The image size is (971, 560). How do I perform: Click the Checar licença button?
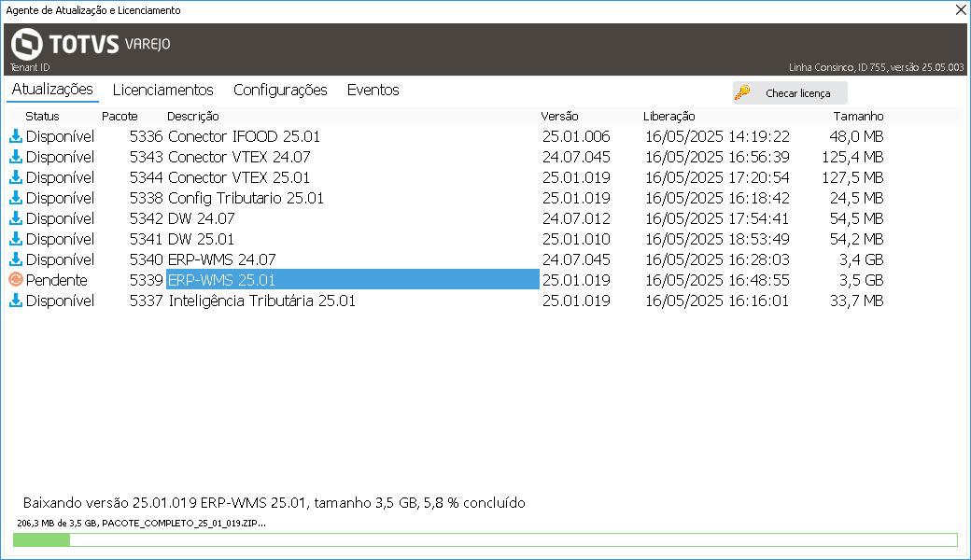(790, 92)
